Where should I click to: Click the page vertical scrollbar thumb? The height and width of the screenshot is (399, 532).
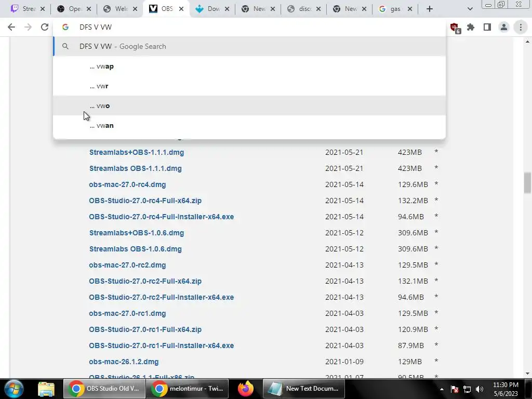click(x=527, y=182)
